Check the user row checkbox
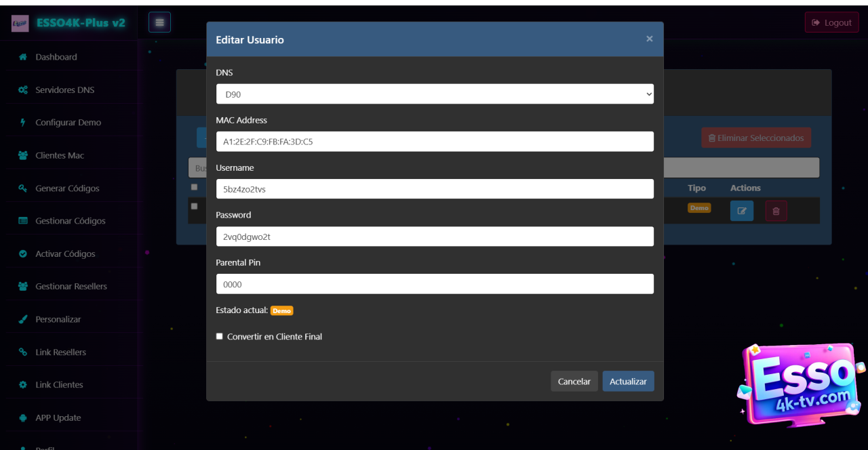This screenshot has height=450, width=868. click(x=195, y=206)
